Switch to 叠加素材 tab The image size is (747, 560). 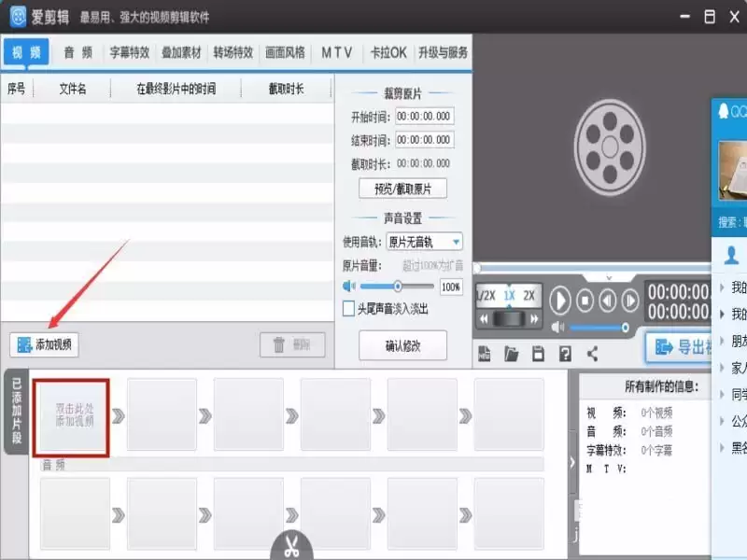click(x=181, y=52)
